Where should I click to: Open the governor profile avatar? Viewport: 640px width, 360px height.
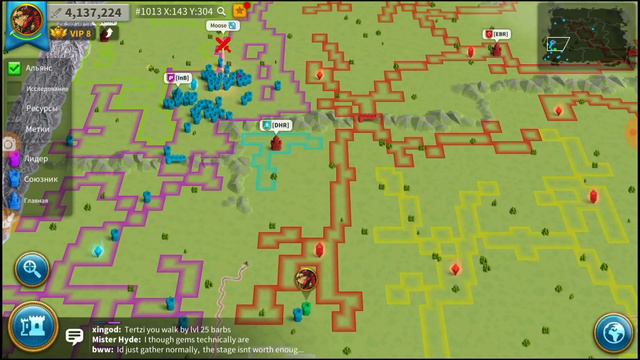pyautogui.click(x=27, y=20)
